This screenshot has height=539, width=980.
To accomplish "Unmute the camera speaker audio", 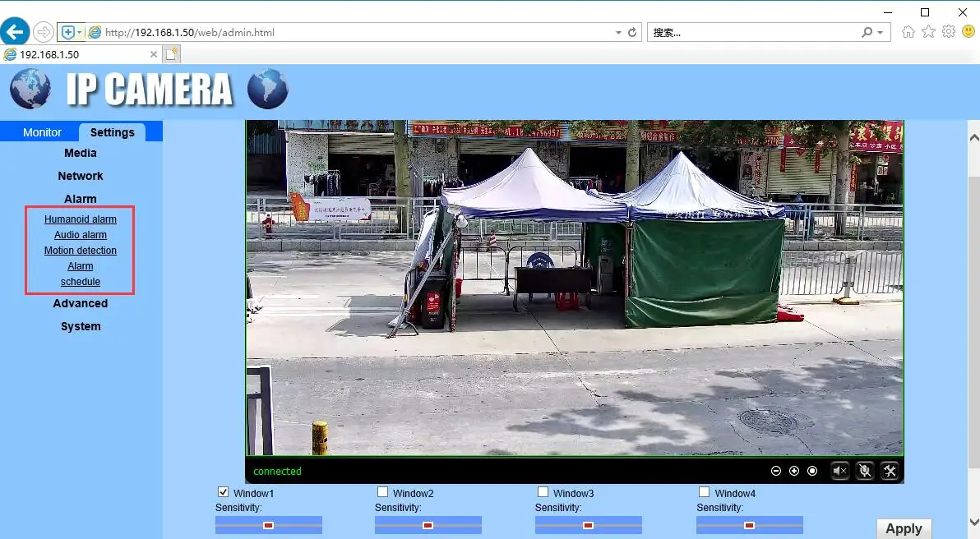I will click(x=839, y=471).
